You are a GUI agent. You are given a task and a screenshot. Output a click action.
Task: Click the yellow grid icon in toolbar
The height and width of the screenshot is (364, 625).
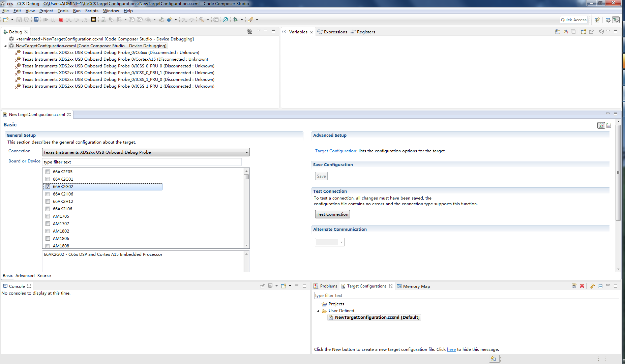coord(94,20)
